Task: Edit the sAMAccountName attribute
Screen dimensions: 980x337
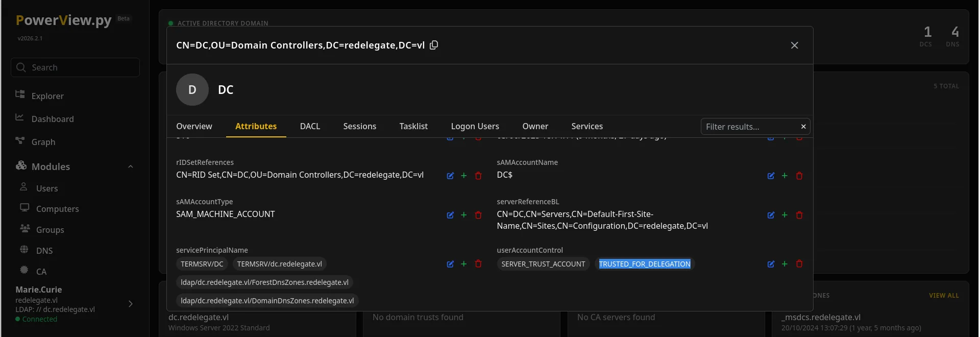Action: coord(771,176)
